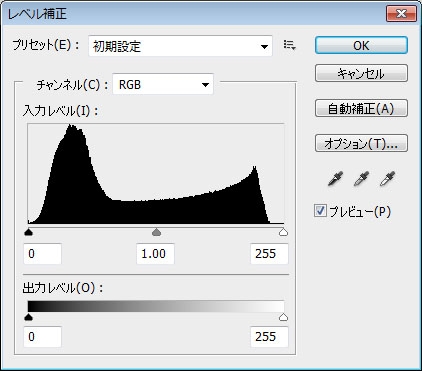Viewport: 422px width, 371px height.
Task: Click the output gradient bar
Action: (x=156, y=306)
